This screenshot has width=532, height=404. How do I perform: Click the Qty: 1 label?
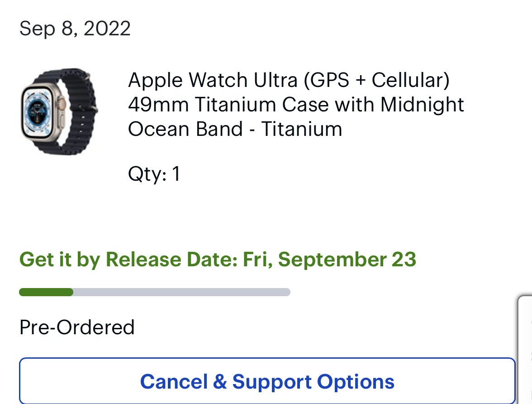[154, 174]
